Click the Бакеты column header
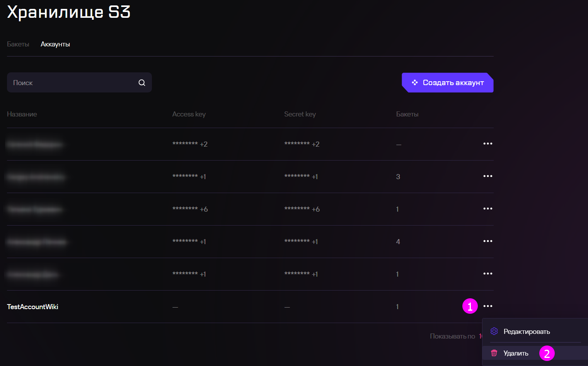 point(407,114)
